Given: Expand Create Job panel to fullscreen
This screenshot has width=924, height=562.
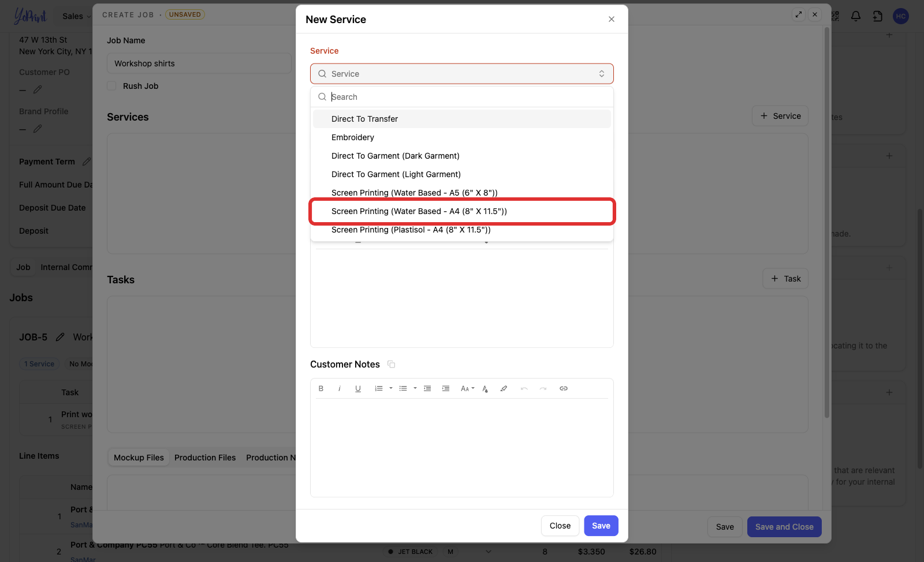Looking at the screenshot, I should (x=799, y=14).
